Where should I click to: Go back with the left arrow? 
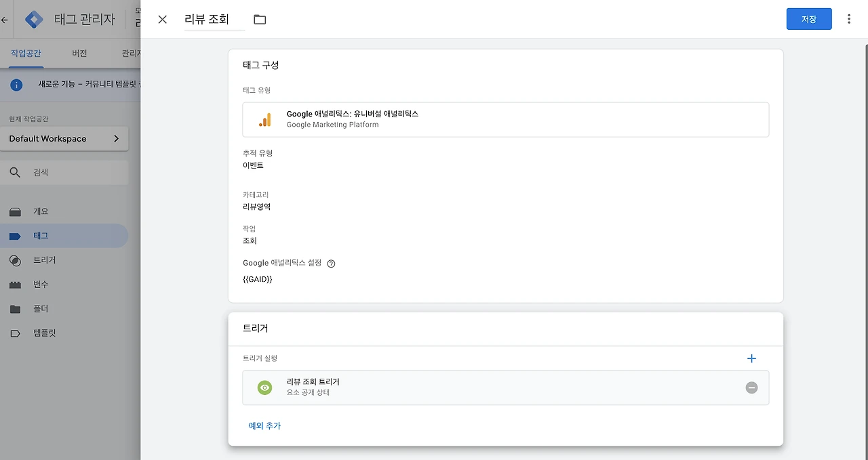(x=5, y=20)
